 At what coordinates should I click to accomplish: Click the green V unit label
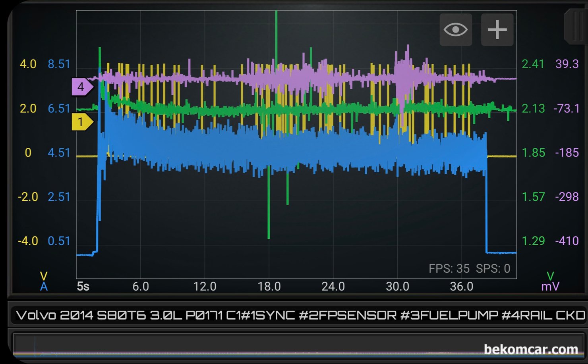(550, 276)
